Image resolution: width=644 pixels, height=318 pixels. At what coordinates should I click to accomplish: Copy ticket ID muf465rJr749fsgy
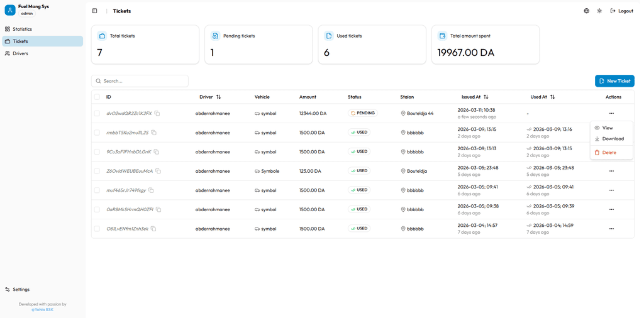tap(151, 190)
